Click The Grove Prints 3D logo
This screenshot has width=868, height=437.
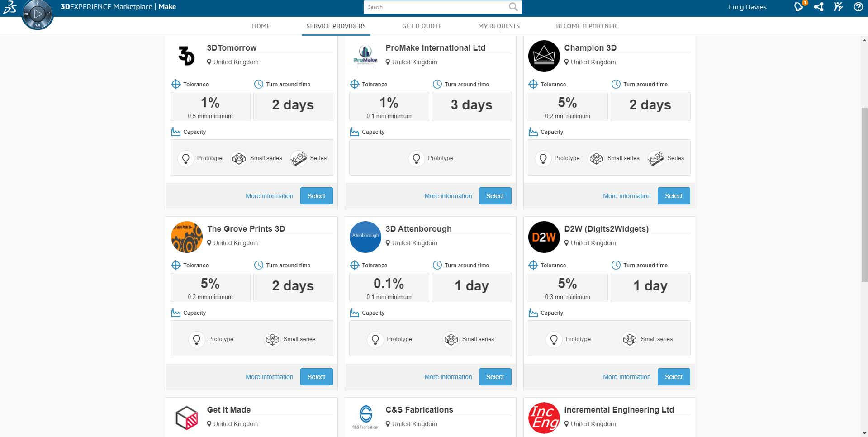pyautogui.click(x=187, y=237)
